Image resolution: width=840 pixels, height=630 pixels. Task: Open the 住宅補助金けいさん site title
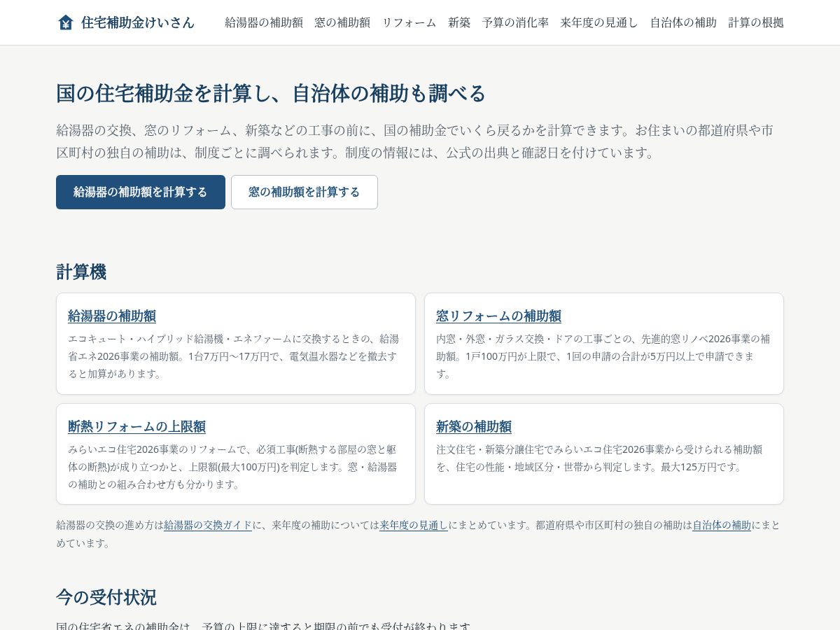click(138, 22)
